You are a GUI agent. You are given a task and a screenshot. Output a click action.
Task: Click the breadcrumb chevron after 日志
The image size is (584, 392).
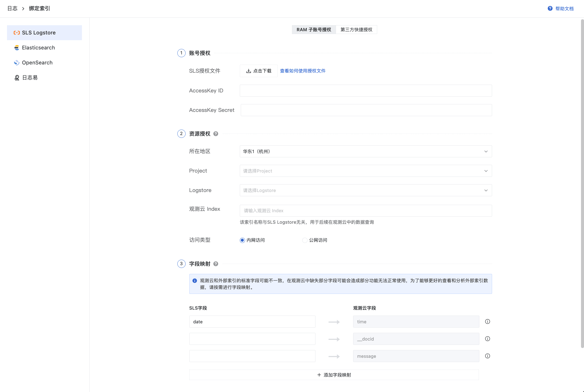point(23,9)
